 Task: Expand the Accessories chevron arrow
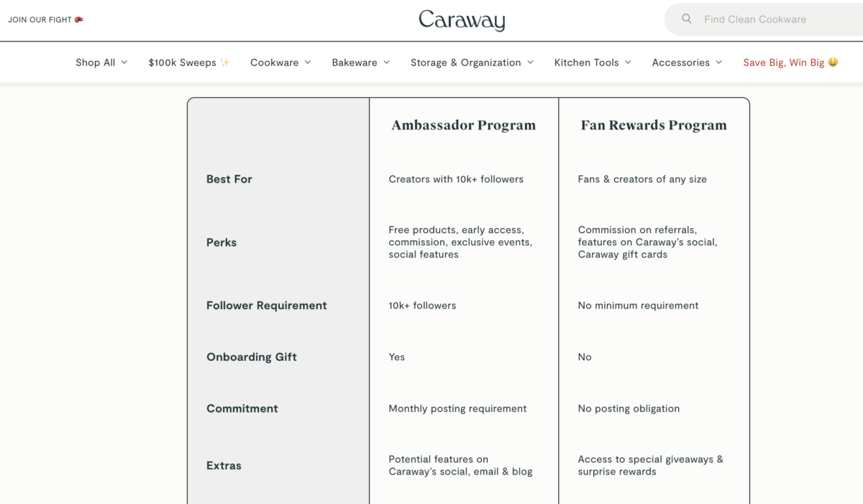[x=719, y=63]
